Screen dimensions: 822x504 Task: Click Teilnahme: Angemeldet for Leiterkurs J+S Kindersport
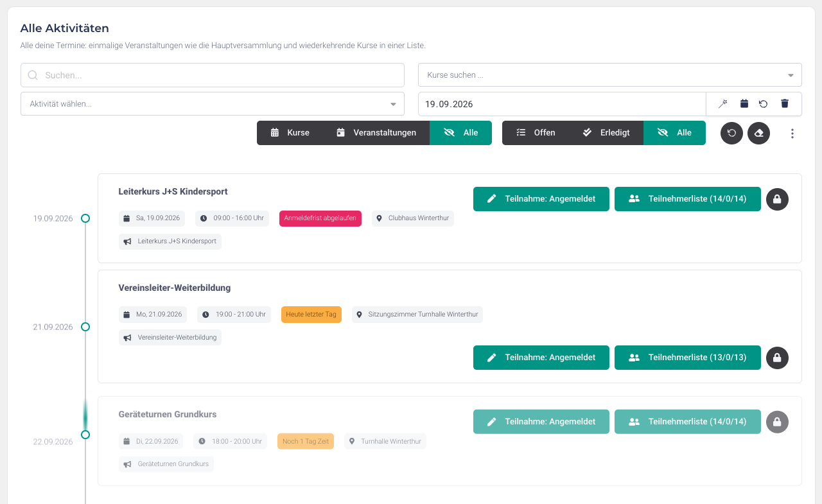tap(541, 199)
